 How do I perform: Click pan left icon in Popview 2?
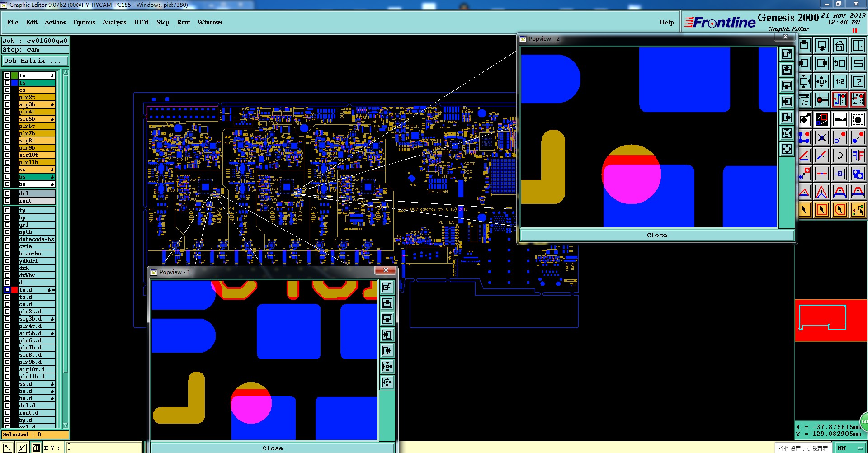[787, 101]
